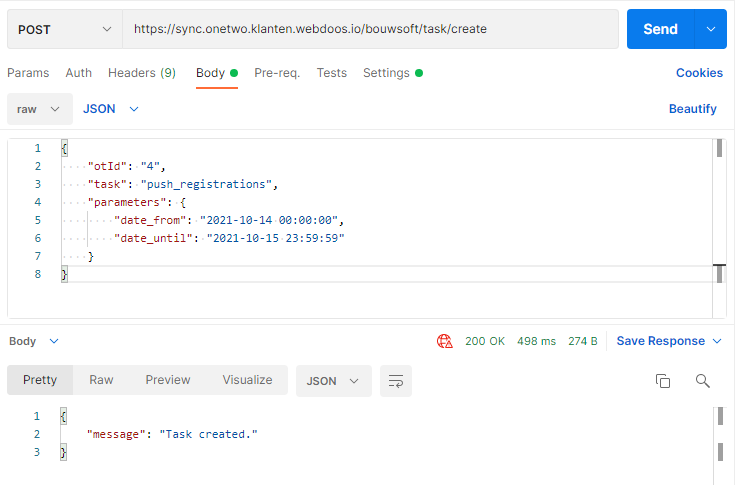Open the Headers (9) tab

(x=142, y=73)
